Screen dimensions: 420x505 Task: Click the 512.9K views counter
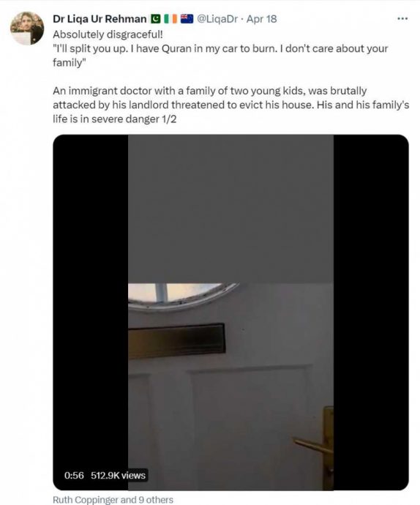[118, 476]
